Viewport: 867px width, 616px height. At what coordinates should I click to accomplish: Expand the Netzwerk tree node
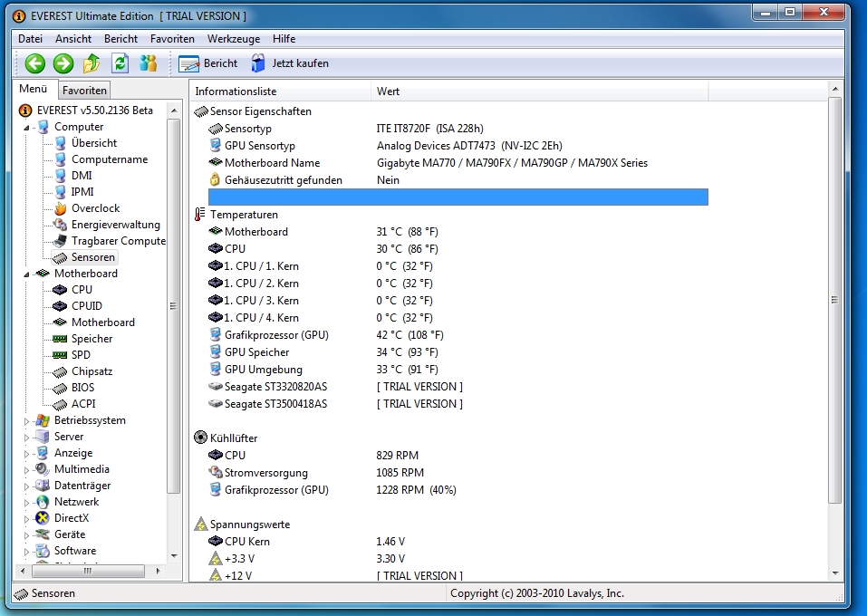click(x=26, y=503)
